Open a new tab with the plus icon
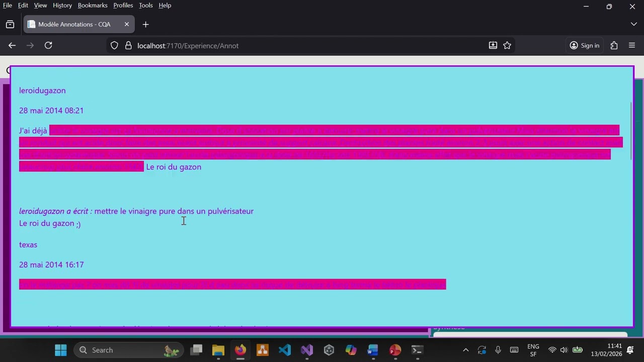 [x=145, y=24]
